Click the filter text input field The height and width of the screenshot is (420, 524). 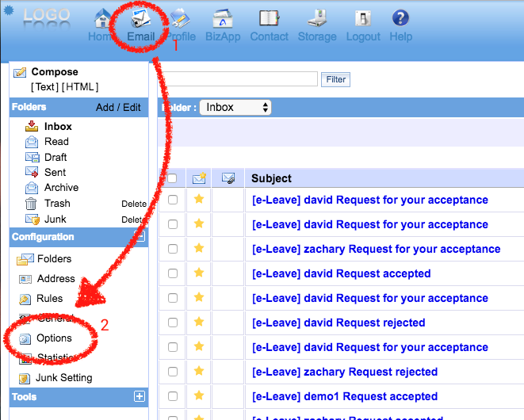click(242, 79)
